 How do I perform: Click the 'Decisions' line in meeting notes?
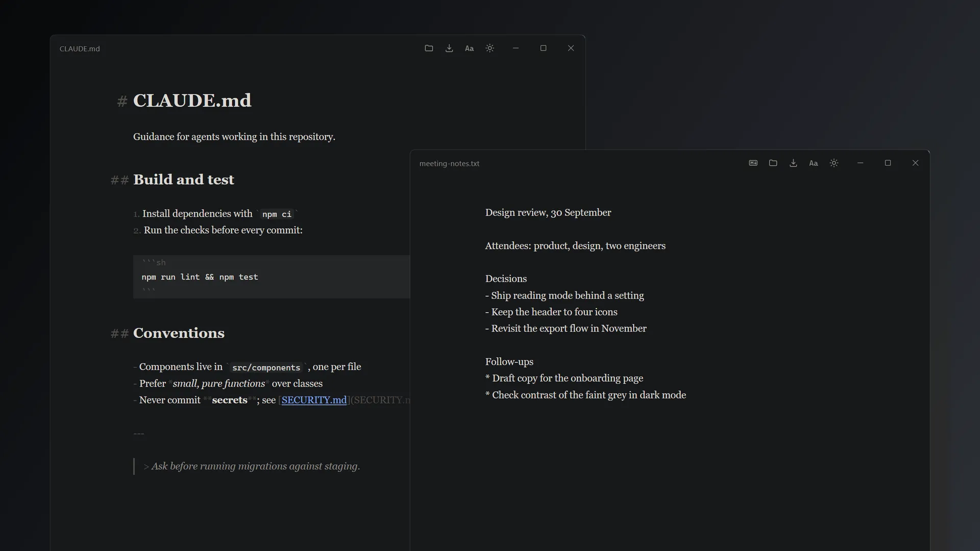(x=506, y=279)
